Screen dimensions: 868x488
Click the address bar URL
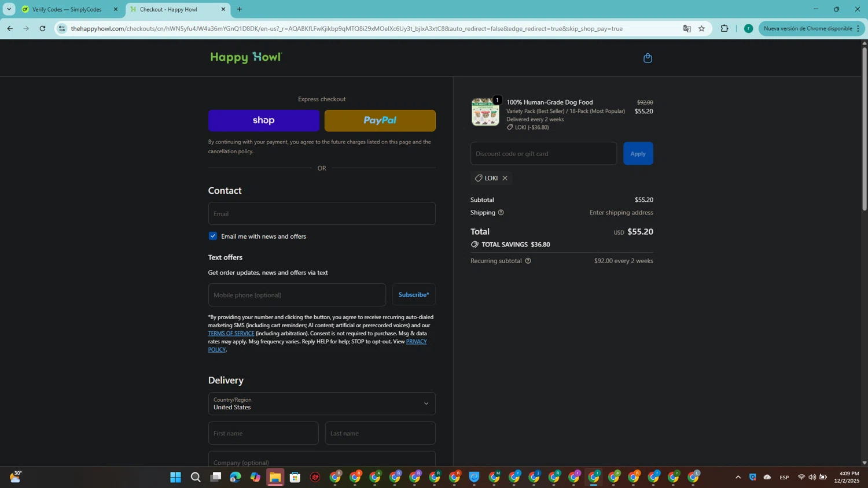pyautogui.click(x=347, y=28)
